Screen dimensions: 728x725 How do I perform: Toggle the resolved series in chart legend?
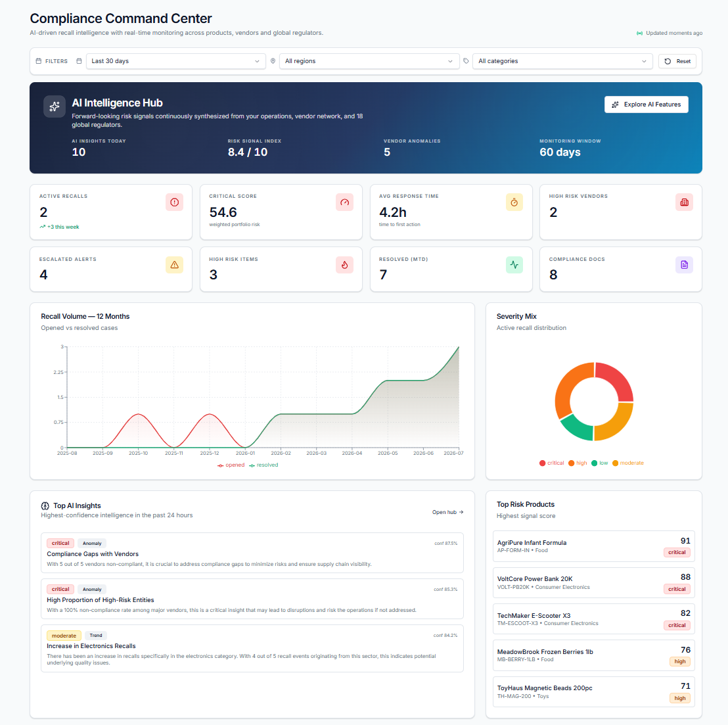[263, 465]
